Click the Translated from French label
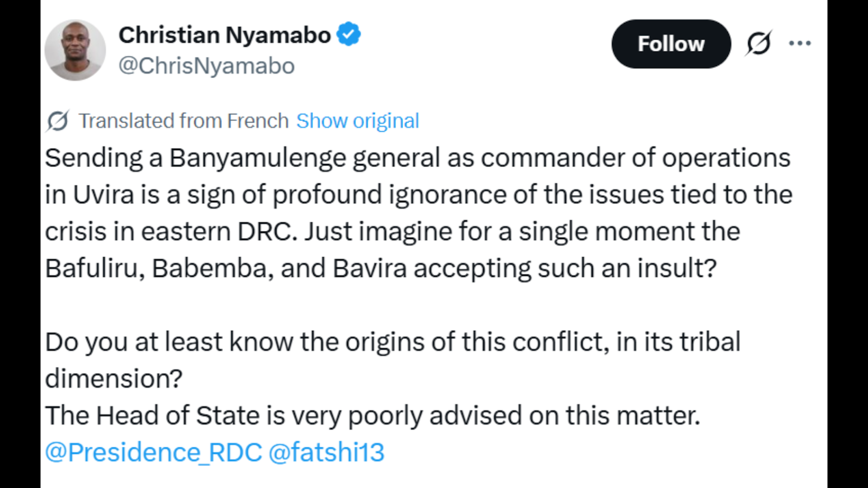 coord(184,121)
